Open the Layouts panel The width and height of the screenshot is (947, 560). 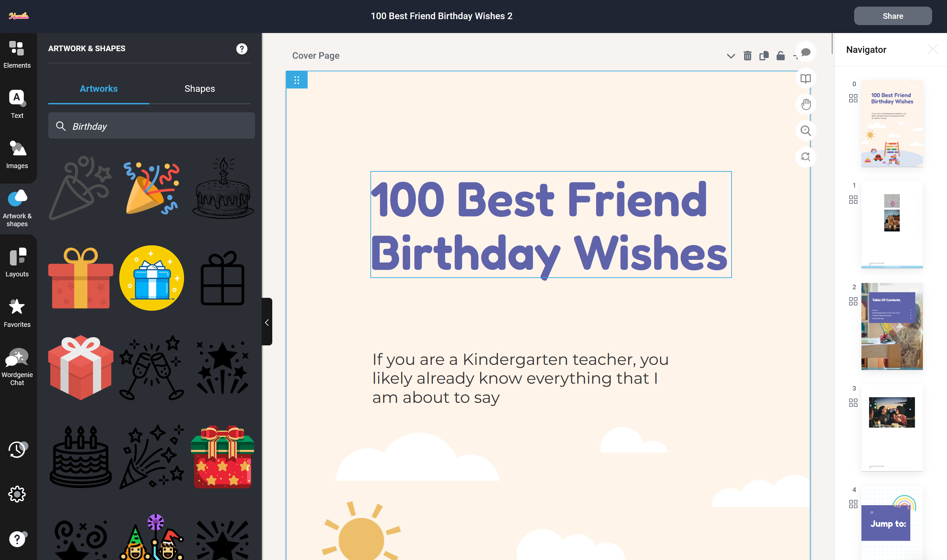[x=17, y=262]
